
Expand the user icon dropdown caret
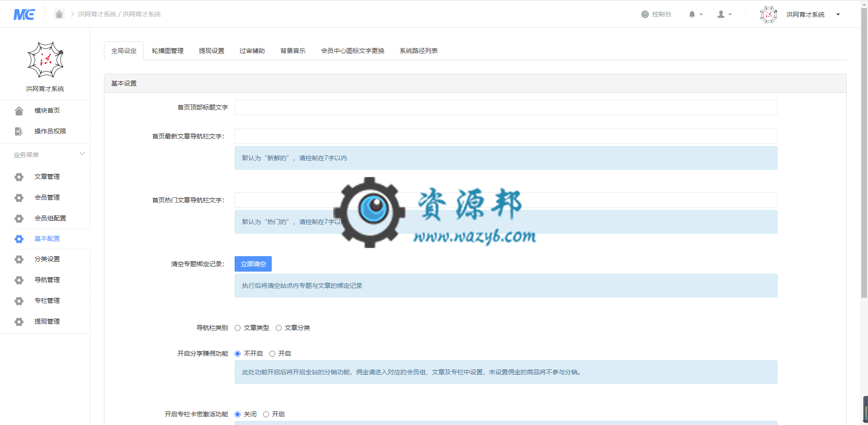[x=730, y=14]
